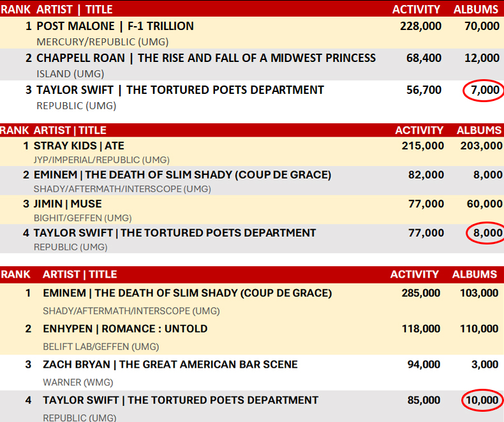The height and width of the screenshot is (422, 504).
Task: Click Taylor Swift's 56,700 activity value
Action: 424,90
